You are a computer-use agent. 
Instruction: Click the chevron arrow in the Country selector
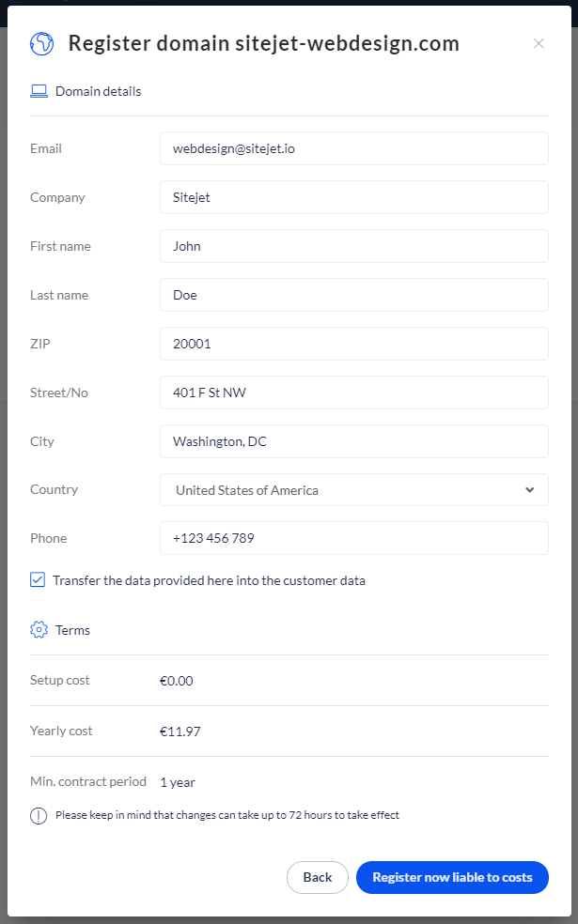pyautogui.click(x=529, y=490)
